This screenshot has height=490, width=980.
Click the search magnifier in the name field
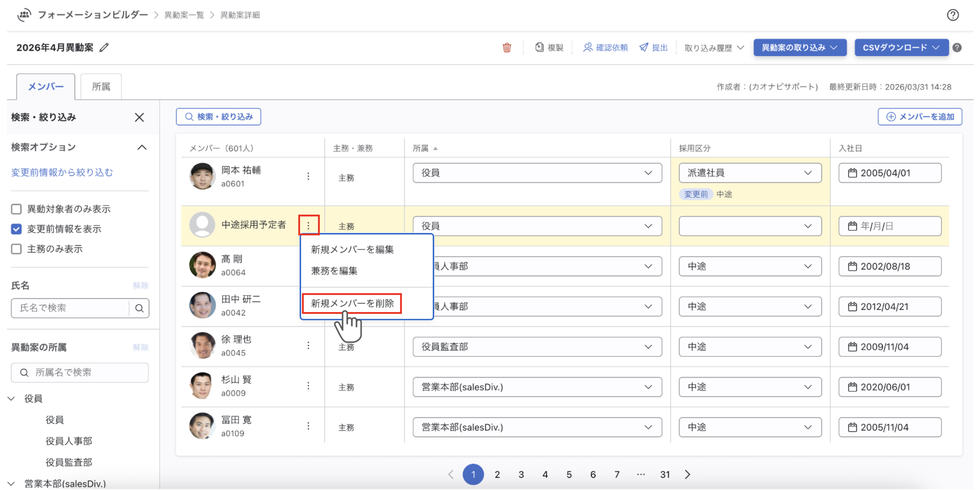point(139,308)
